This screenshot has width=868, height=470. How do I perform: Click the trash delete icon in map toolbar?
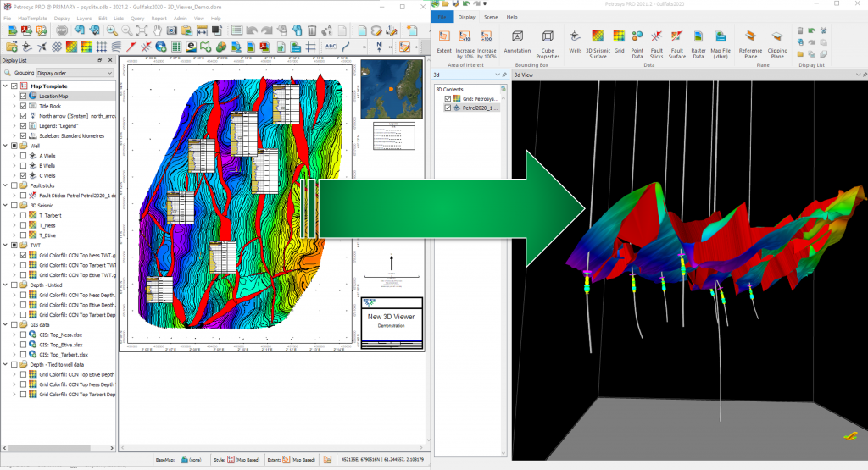click(x=312, y=30)
